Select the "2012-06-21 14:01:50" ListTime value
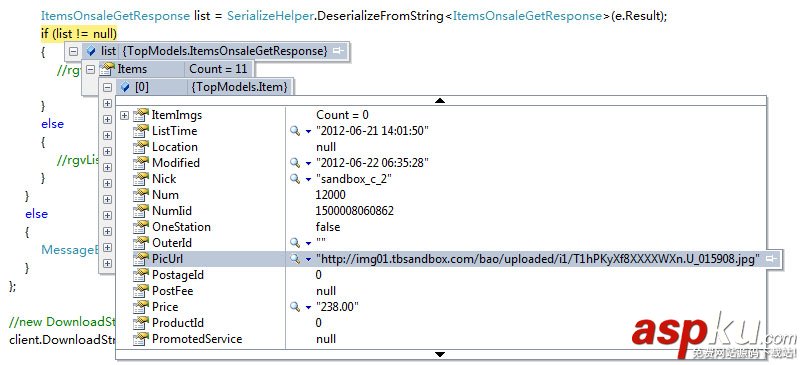The height and width of the screenshot is (365, 802). (x=372, y=131)
